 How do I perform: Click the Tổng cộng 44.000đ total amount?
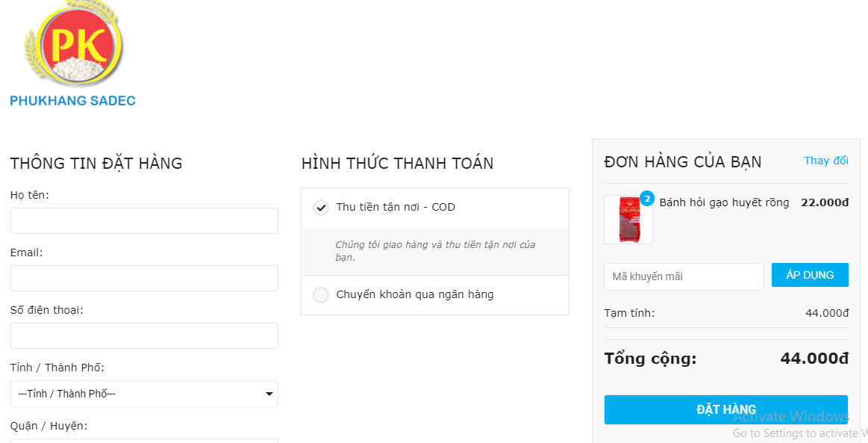pyautogui.click(x=814, y=359)
